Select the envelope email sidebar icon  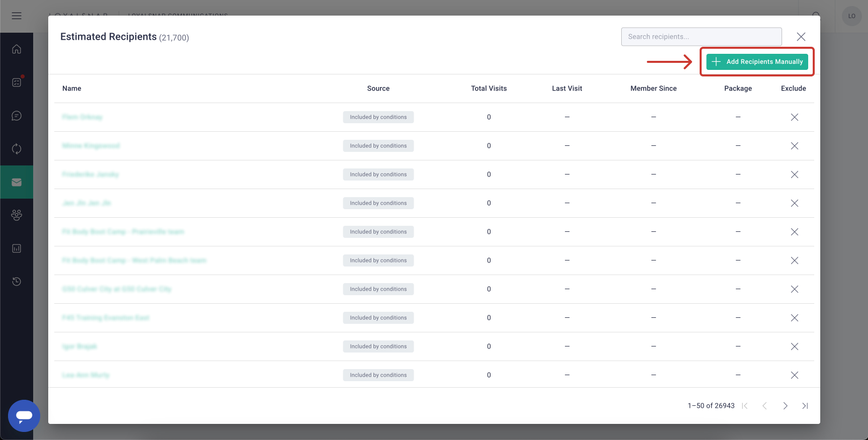pos(17,183)
